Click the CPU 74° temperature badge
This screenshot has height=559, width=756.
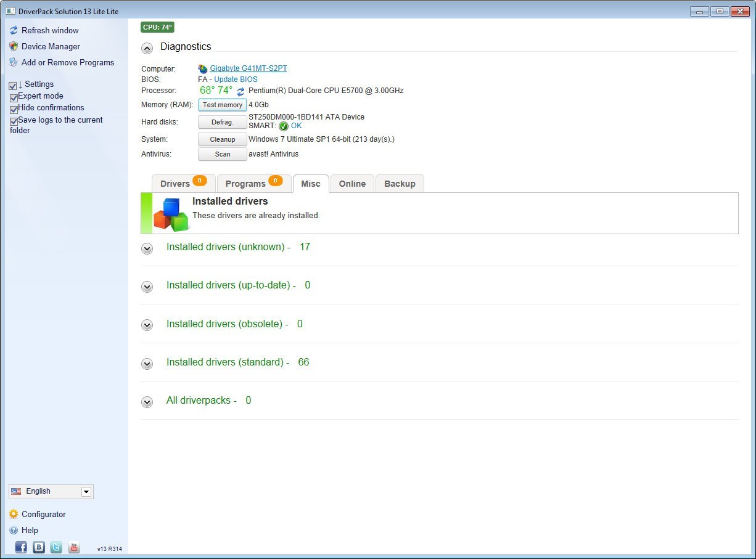point(157,27)
